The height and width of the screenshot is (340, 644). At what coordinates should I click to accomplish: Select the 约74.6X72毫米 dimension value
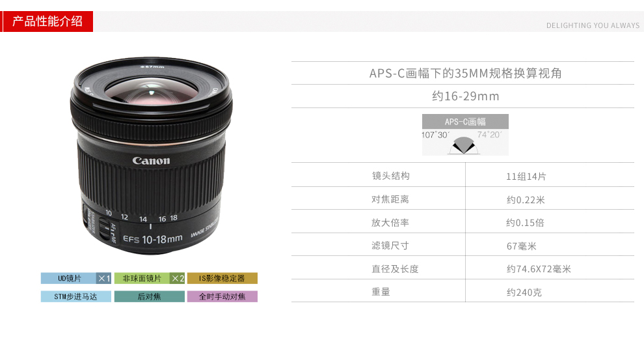click(x=539, y=269)
